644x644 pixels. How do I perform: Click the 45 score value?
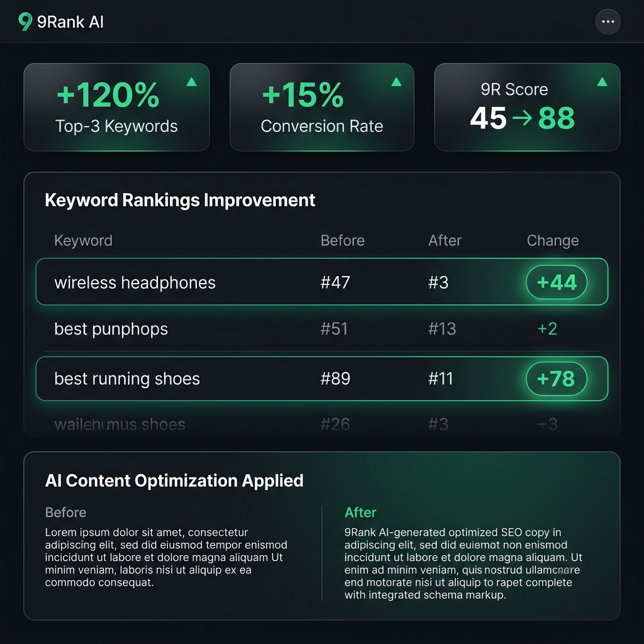pos(488,118)
